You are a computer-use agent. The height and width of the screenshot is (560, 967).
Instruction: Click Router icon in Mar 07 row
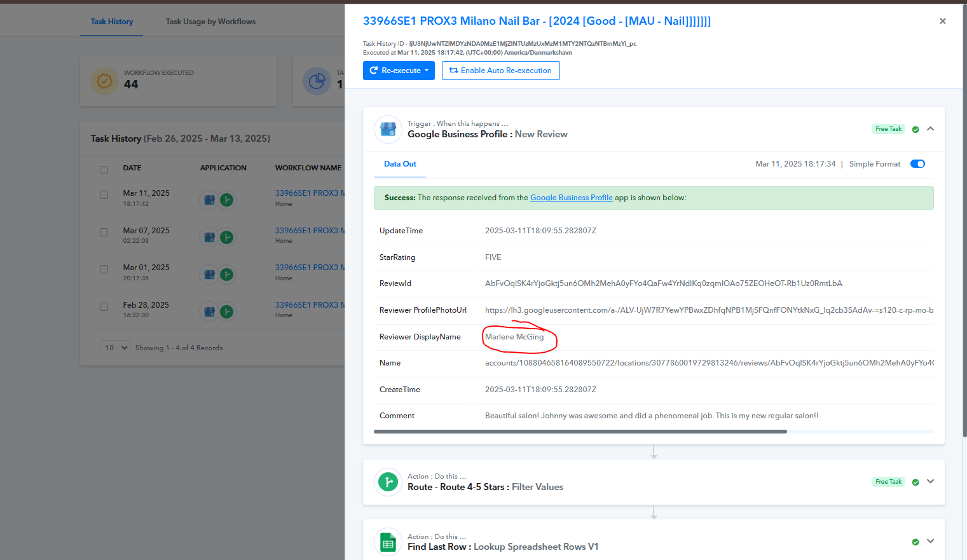226,238
